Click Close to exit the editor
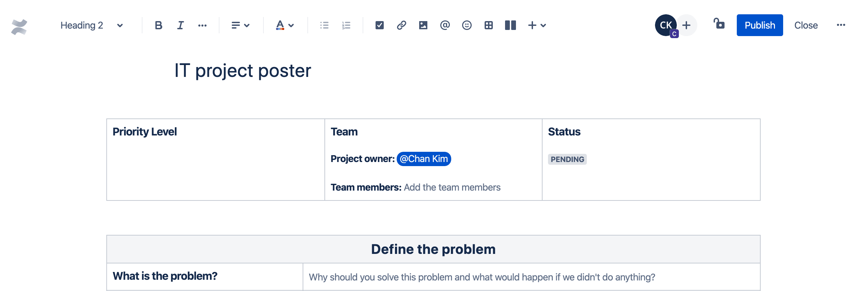 806,26
